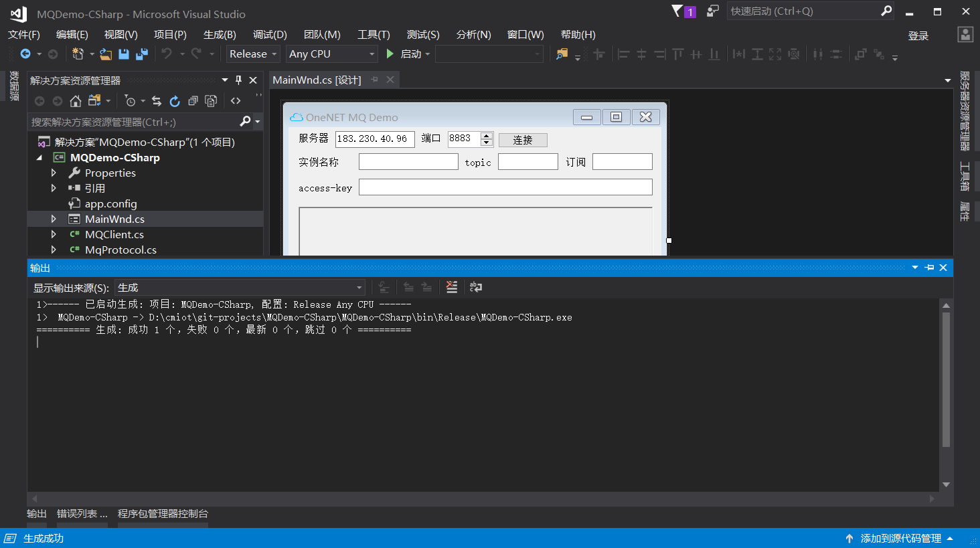Click the 实例名称 input field
This screenshot has height=548, width=980.
tap(408, 162)
